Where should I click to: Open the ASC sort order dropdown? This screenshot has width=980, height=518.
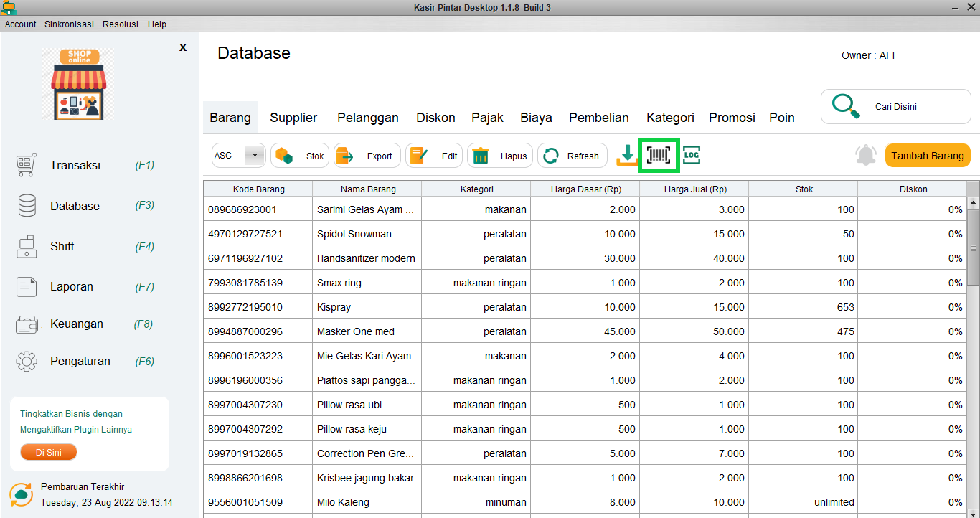(x=239, y=156)
